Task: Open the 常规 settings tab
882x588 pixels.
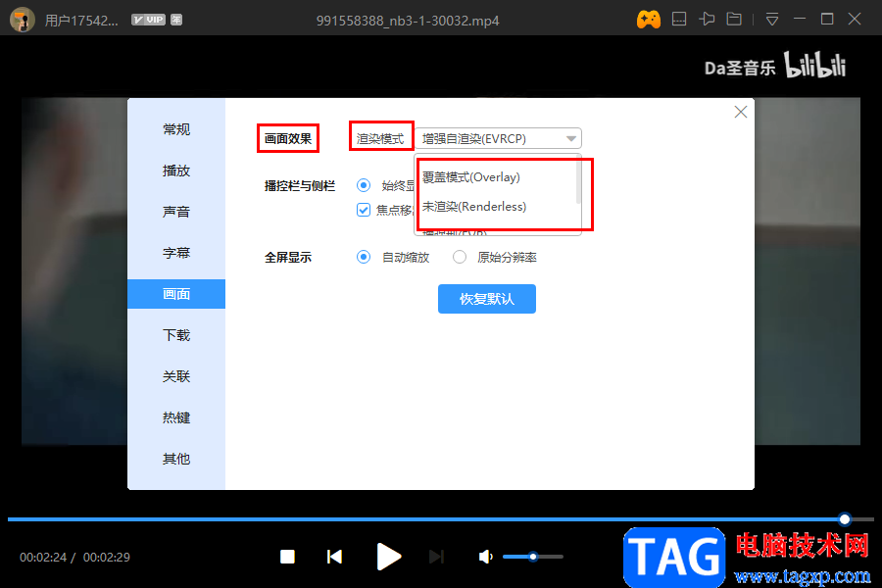Action: coord(176,129)
